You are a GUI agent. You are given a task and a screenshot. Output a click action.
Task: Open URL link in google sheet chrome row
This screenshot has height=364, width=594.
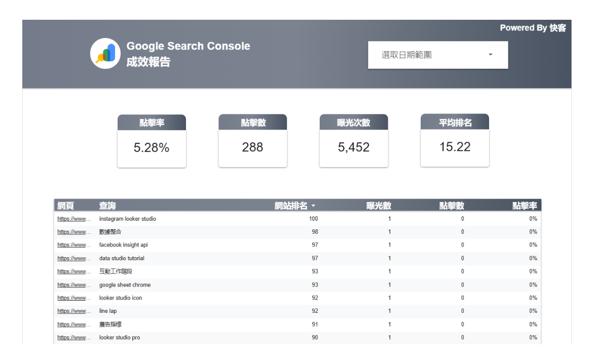pyautogui.click(x=74, y=285)
